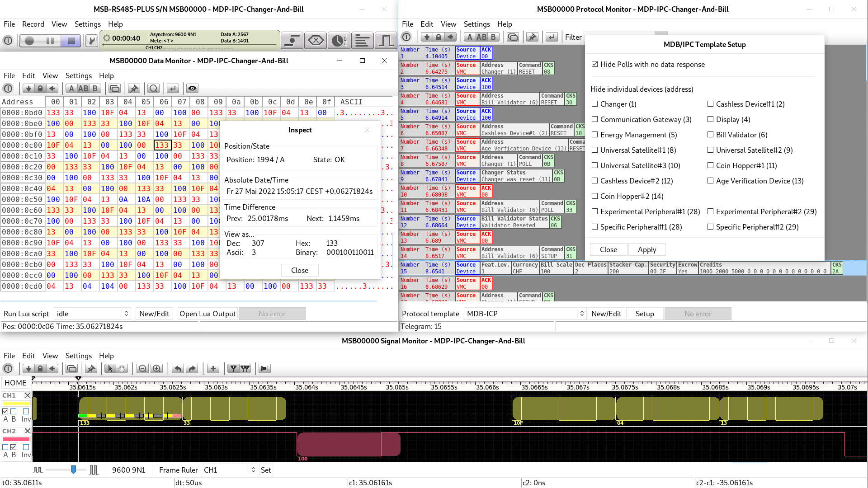Remove CH1 using its X button
Image resolution: width=868 pixels, height=488 pixels.
coord(27,395)
